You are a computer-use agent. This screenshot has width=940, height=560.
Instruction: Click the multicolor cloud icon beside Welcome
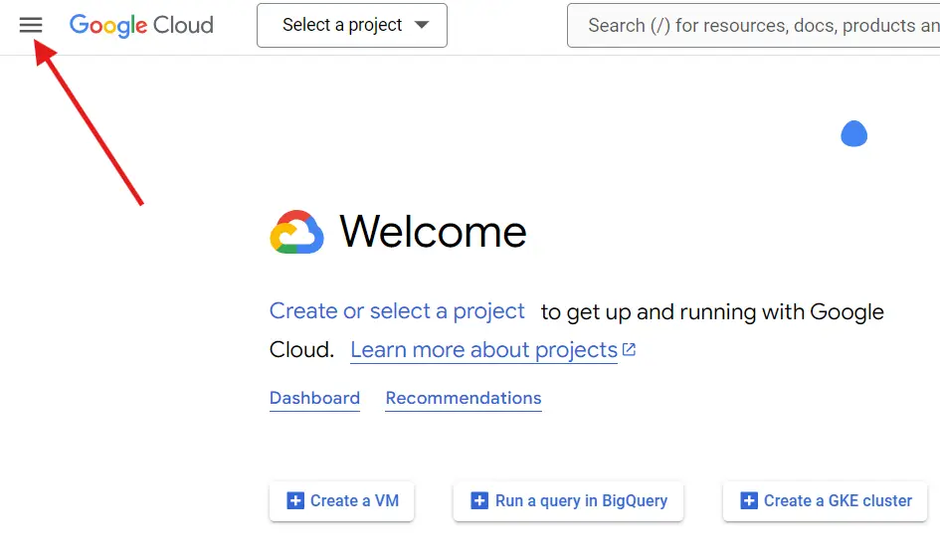point(296,232)
